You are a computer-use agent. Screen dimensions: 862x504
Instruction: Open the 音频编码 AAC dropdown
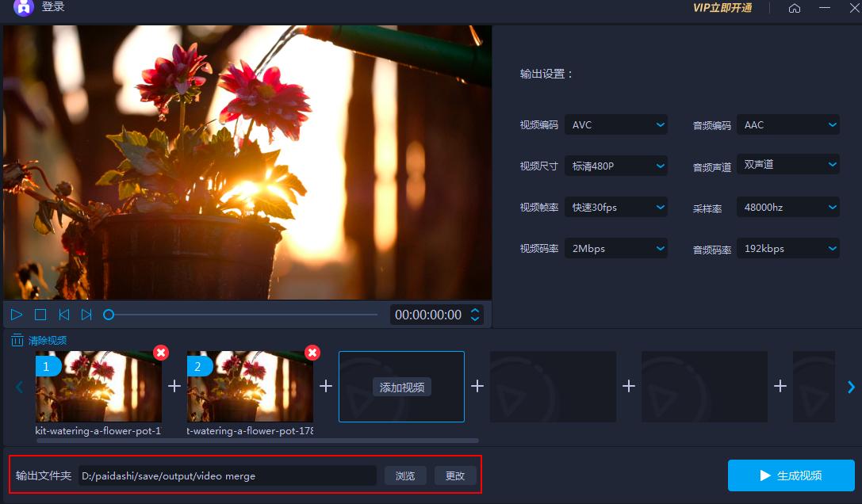pyautogui.click(x=788, y=124)
